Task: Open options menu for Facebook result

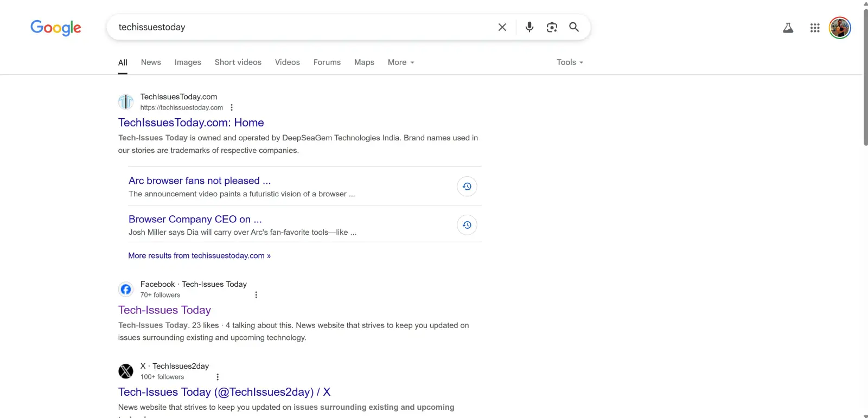Action: pyautogui.click(x=256, y=295)
